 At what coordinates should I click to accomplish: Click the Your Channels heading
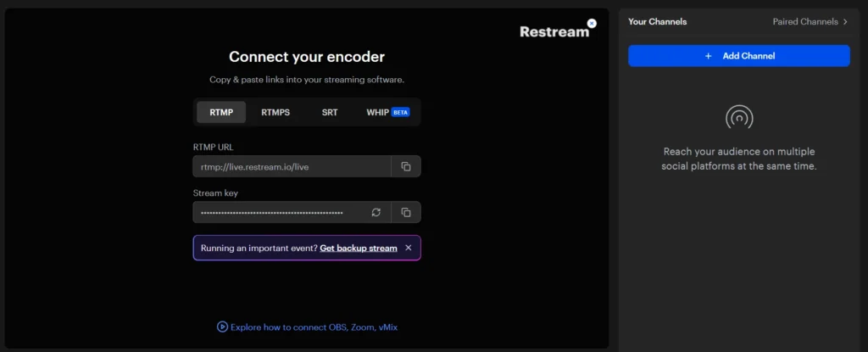657,22
